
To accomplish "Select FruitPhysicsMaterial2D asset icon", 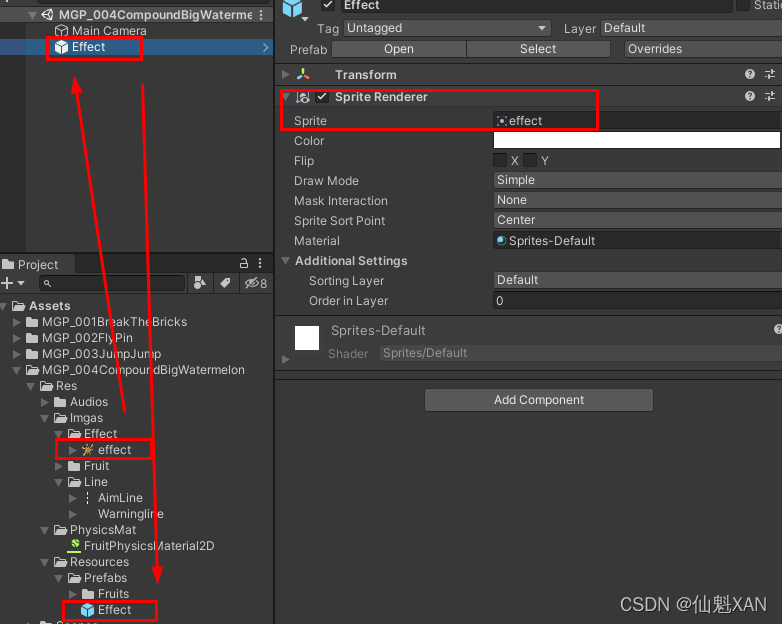I will coord(74,545).
